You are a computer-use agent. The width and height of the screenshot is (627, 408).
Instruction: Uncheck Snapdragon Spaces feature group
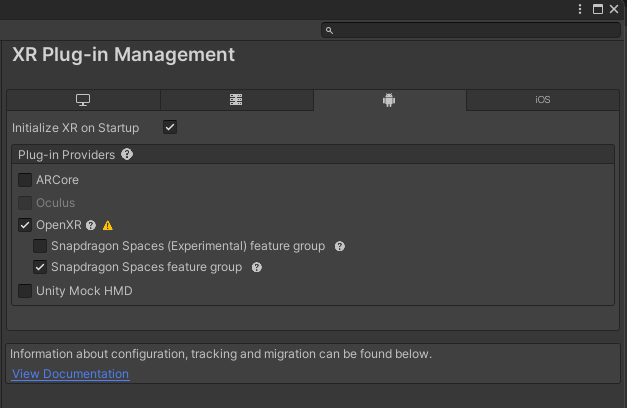pyautogui.click(x=40, y=267)
